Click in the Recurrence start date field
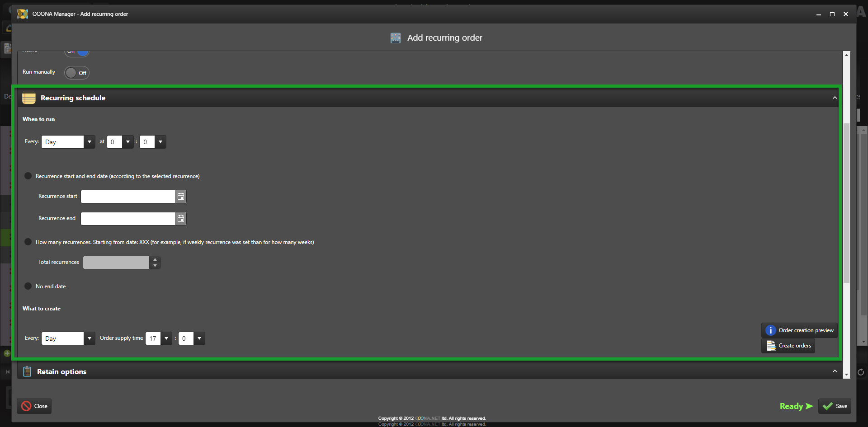 pos(127,197)
